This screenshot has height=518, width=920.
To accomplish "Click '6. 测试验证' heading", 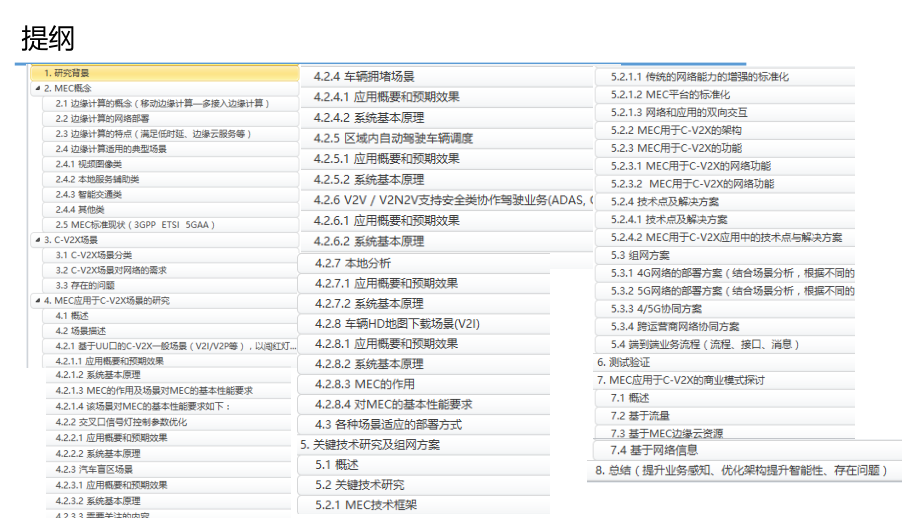I will 623,363.
